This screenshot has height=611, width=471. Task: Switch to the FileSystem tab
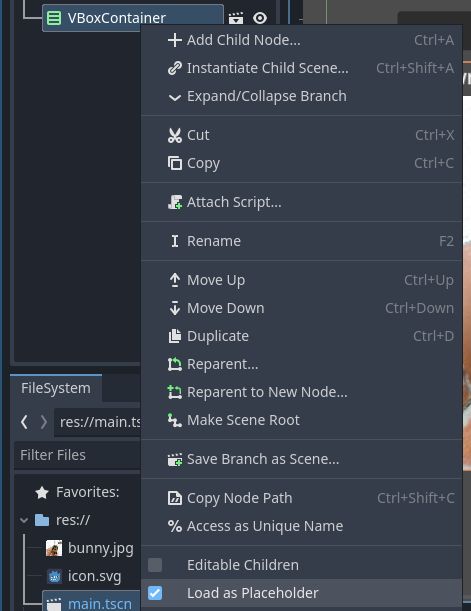click(x=56, y=388)
